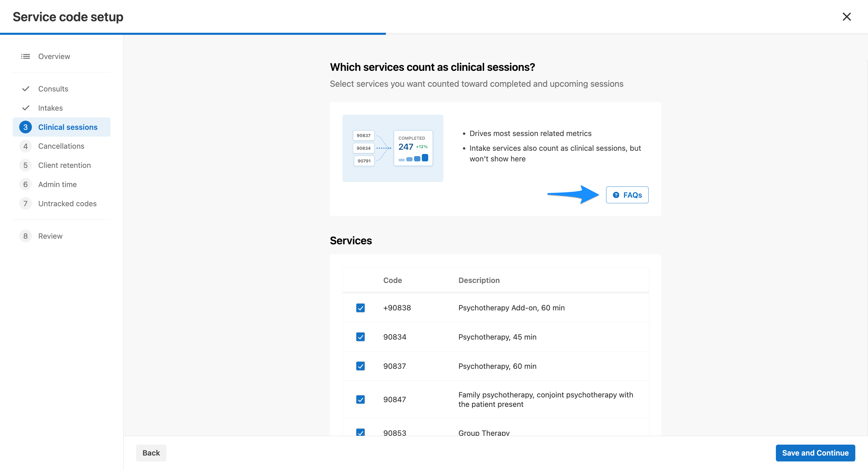The image size is (868, 470).
Task: Click the checkmark icon beside Consults
Action: (26, 89)
